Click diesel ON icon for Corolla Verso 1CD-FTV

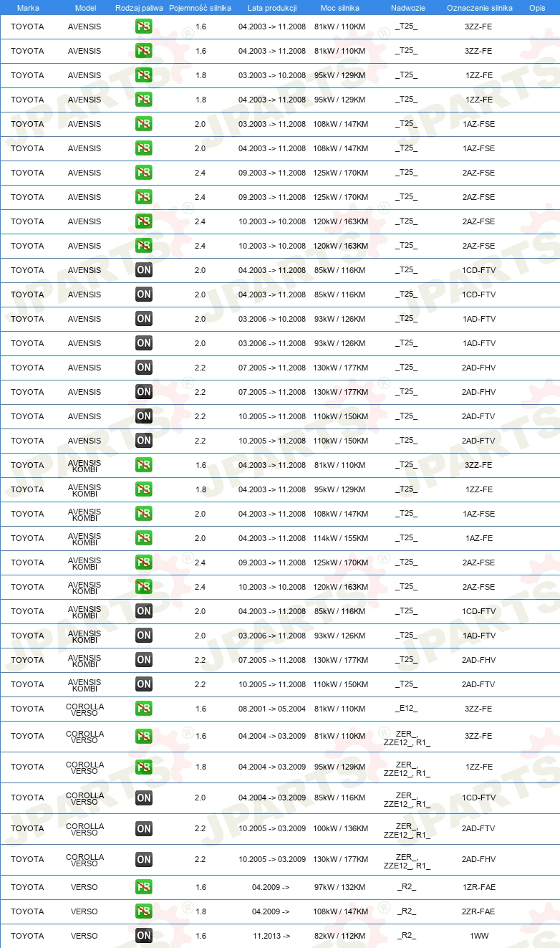[x=144, y=798]
